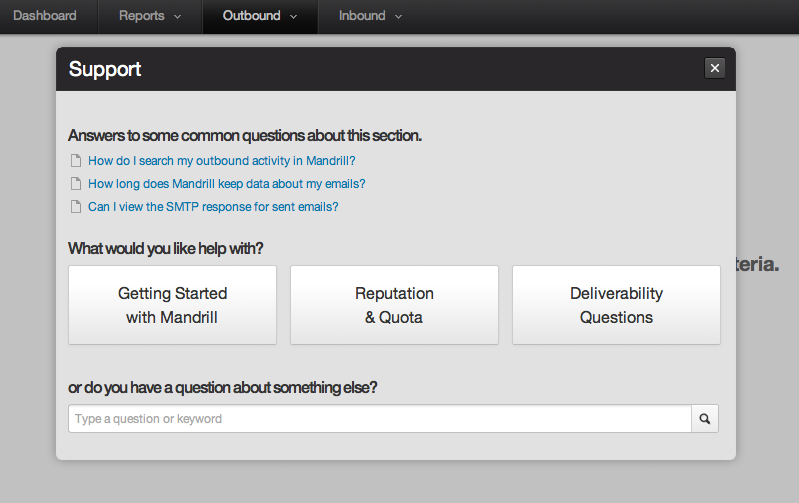Open link on how long Mandrill keeps data
This screenshot has width=799, height=503.
[x=227, y=184]
